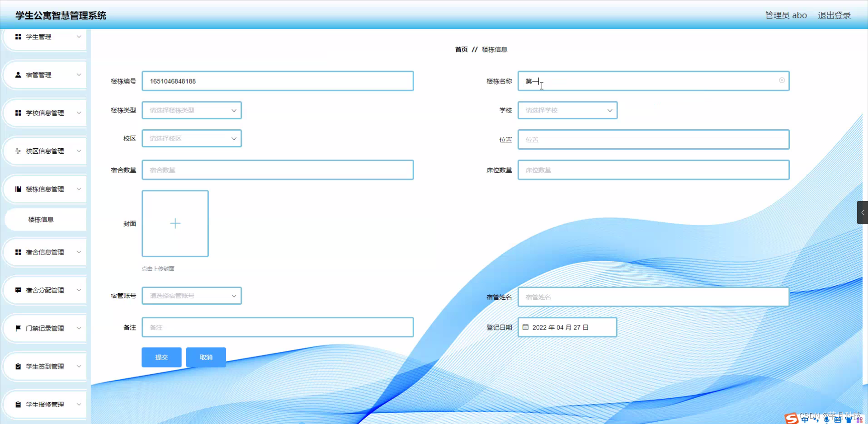Image resolution: width=868 pixels, height=424 pixels.
Task: Click the calendar icon beside 登记日期
Action: pyautogui.click(x=525, y=327)
